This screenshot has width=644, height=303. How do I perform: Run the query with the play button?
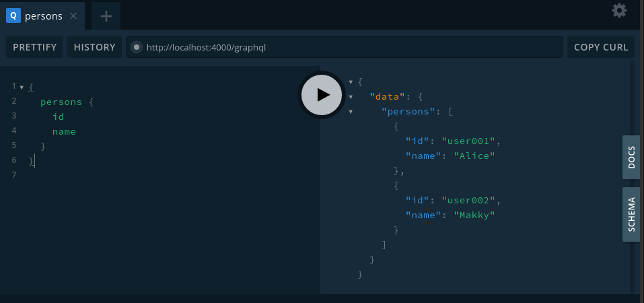tap(322, 95)
